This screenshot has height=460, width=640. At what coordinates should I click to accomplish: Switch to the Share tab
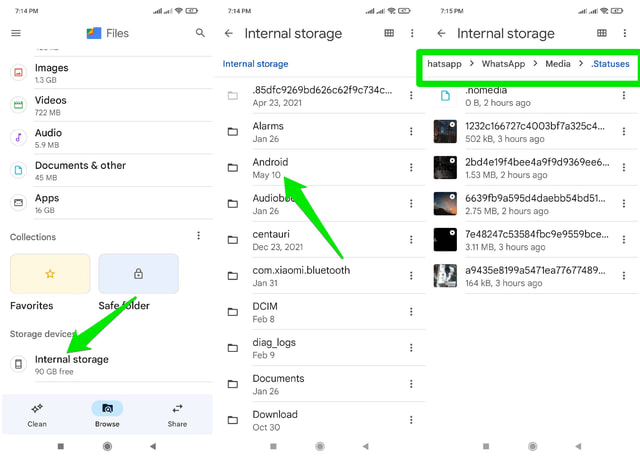(x=177, y=415)
